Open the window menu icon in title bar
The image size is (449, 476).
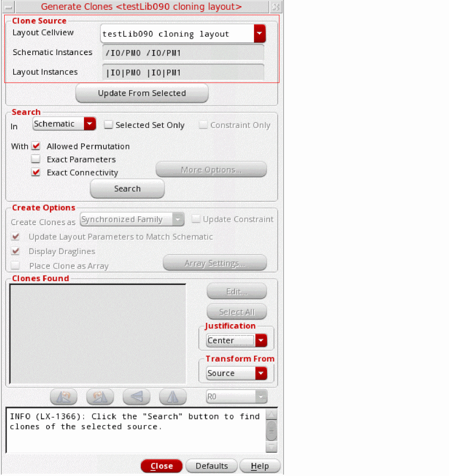point(8,7)
